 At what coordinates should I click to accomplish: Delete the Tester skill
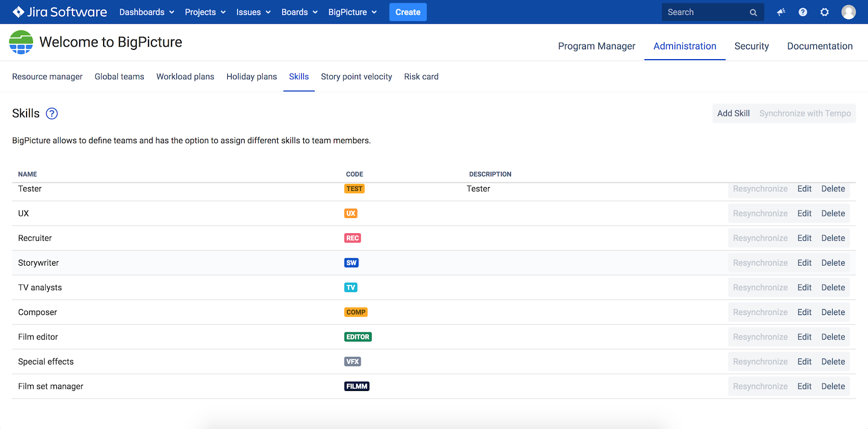833,189
